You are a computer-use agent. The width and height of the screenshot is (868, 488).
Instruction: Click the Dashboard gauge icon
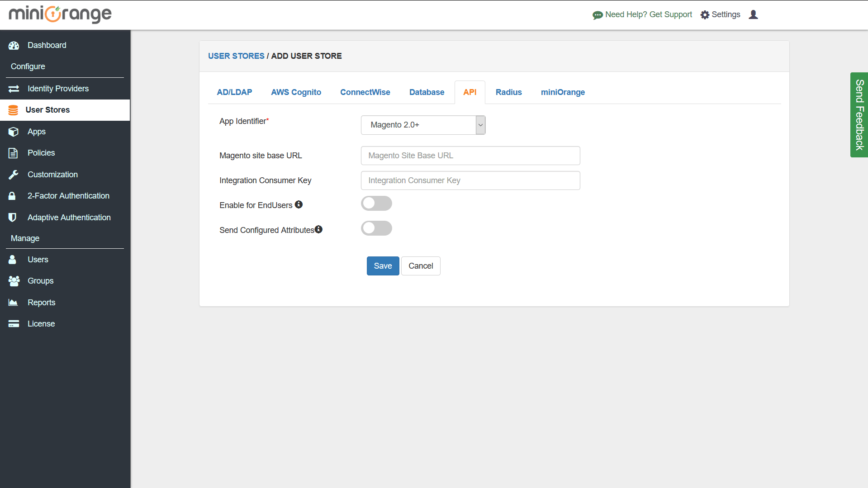click(x=14, y=45)
